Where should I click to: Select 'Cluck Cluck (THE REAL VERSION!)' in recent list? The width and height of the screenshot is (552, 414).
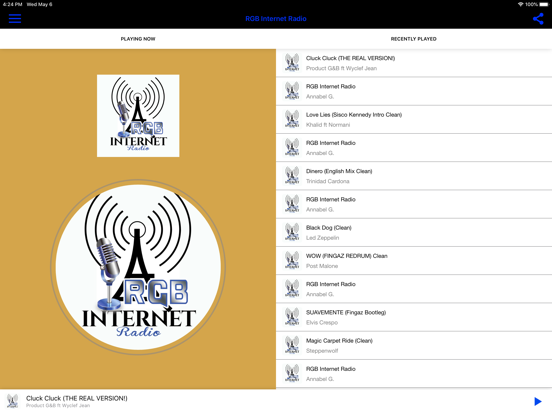click(350, 58)
